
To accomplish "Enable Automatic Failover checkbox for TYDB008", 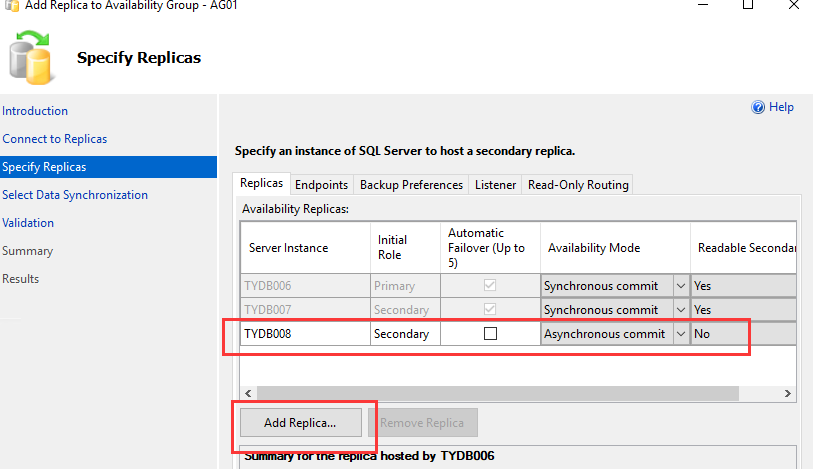I will (x=490, y=334).
